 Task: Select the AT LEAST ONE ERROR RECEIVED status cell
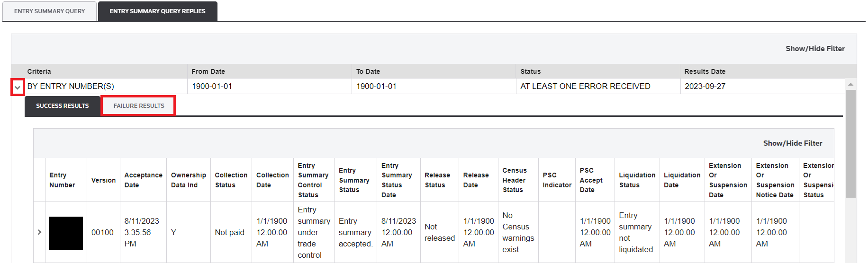click(x=585, y=86)
